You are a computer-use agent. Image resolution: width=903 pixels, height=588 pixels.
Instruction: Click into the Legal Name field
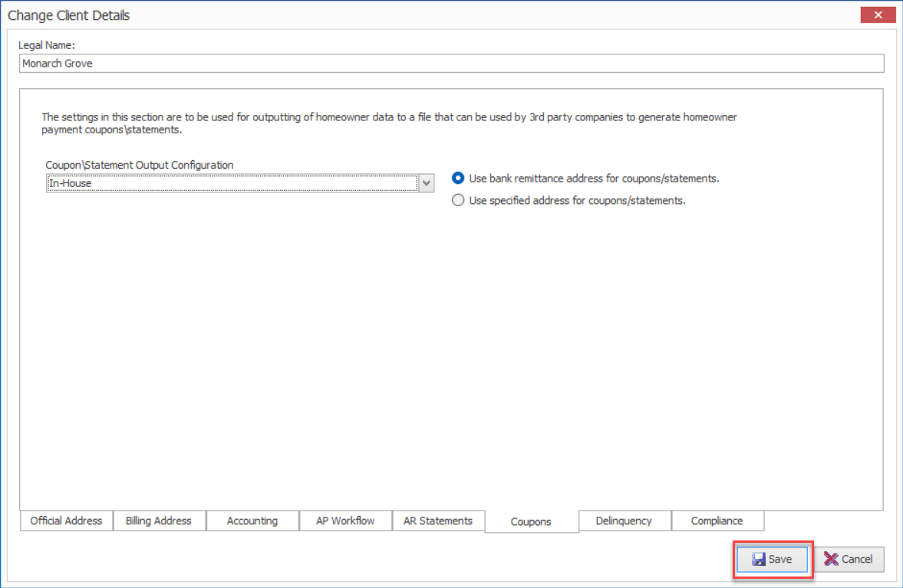click(451, 64)
